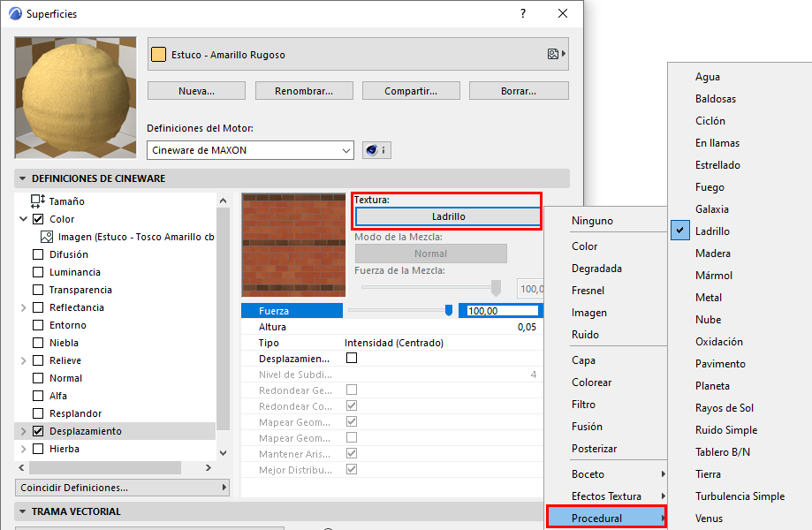Expand the Relieve tree node

(23, 360)
